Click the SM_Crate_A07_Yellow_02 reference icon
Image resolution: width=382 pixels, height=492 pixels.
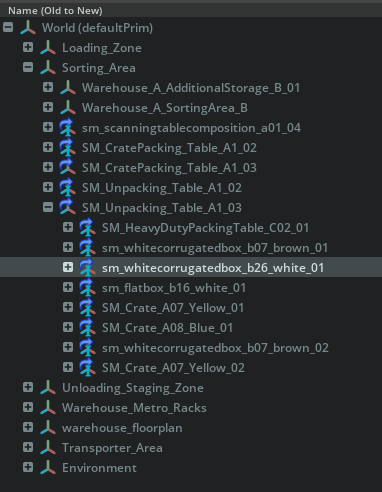point(88,368)
